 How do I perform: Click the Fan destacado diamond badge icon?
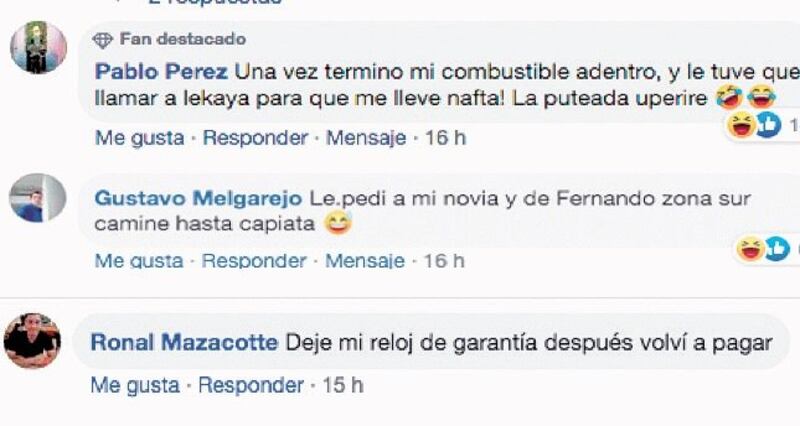(x=103, y=40)
